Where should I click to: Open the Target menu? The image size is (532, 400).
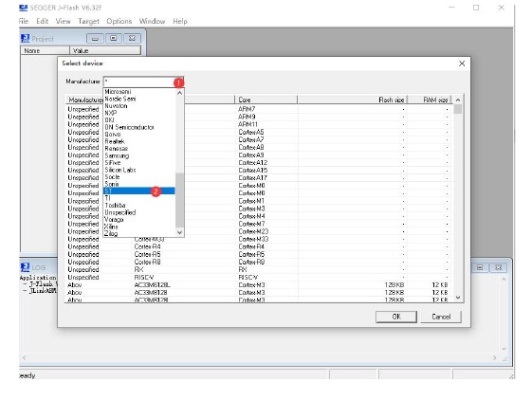tap(88, 21)
